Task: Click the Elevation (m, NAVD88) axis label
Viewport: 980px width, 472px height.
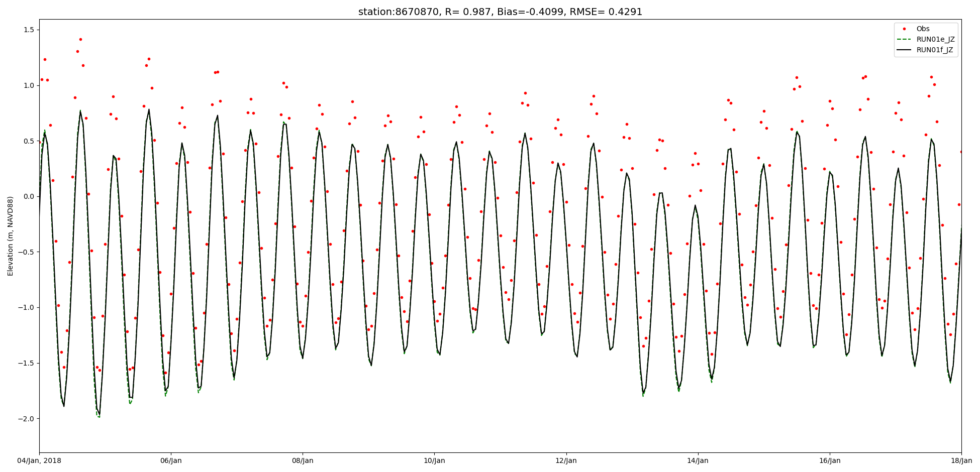Action: [11, 236]
